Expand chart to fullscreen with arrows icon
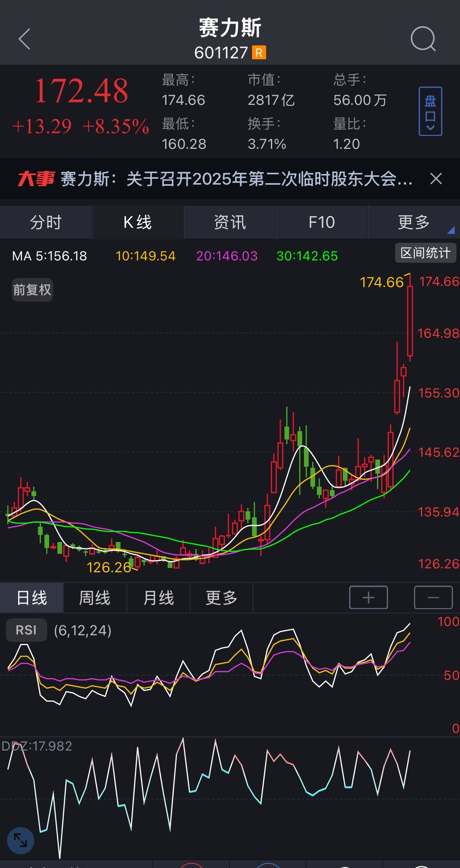Screen dimensions: 460x868 [x=20, y=841]
